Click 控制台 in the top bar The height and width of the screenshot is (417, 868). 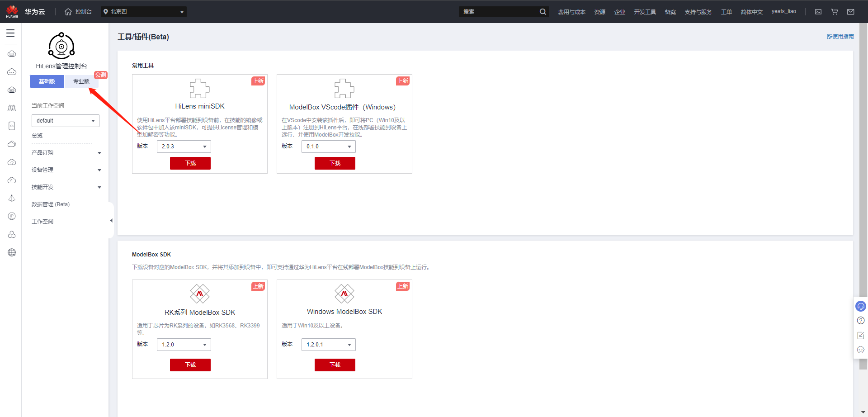84,12
